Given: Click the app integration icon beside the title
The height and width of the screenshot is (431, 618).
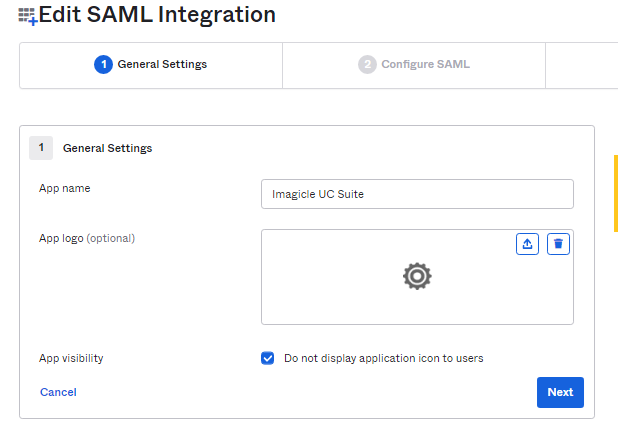Looking at the screenshot, I should click(x=27, y=16).
